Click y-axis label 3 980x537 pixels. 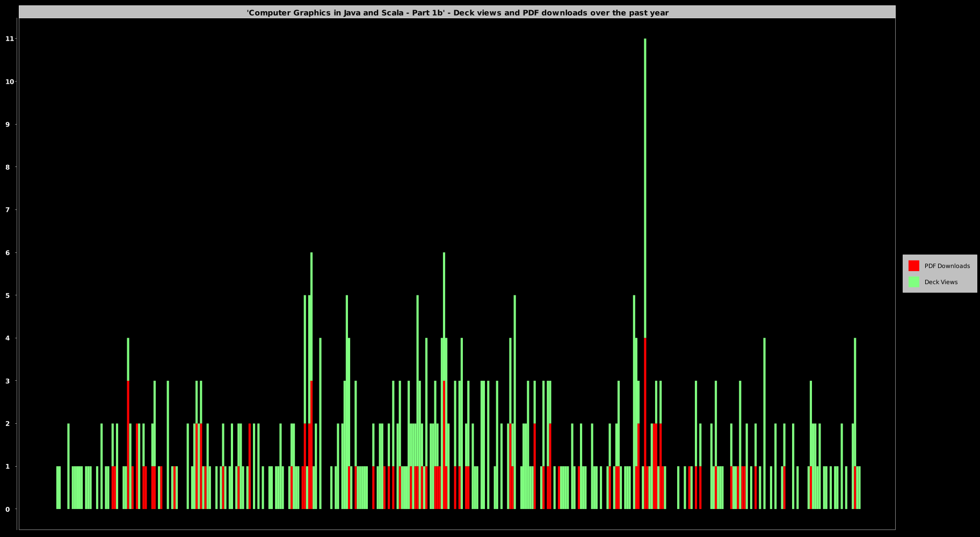point(8,381)
